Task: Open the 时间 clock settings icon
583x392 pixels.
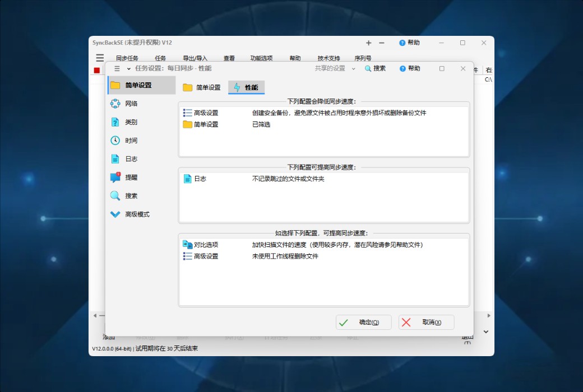Action: pyautogui.click(x=115, y=141)
